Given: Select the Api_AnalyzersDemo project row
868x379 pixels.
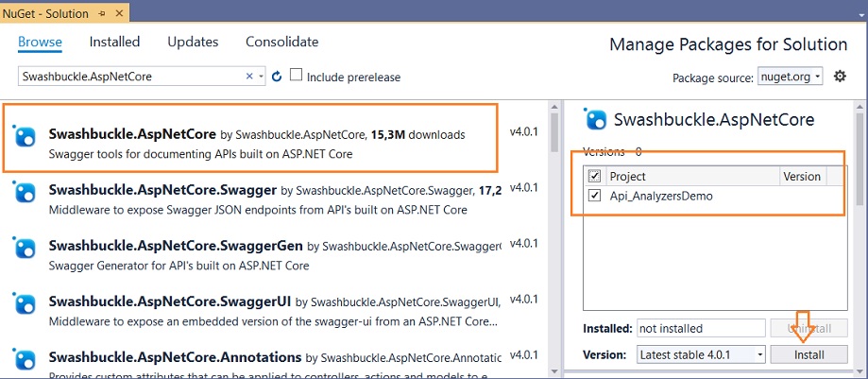Looking at the screenshot, I should [715, 196].
